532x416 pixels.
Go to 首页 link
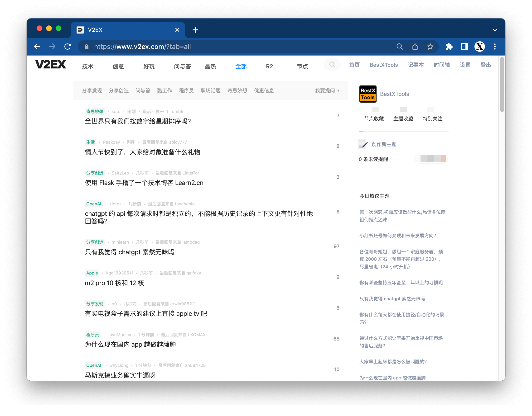point(354,65)
